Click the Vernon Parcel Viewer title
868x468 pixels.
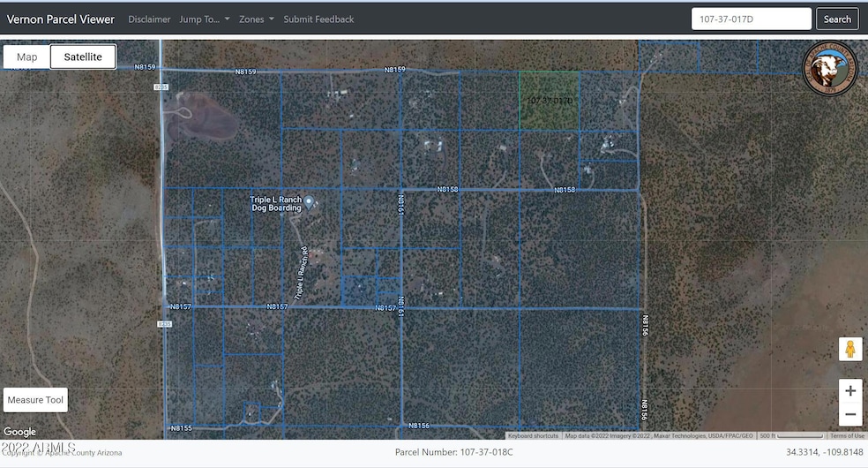coord(61,19)
